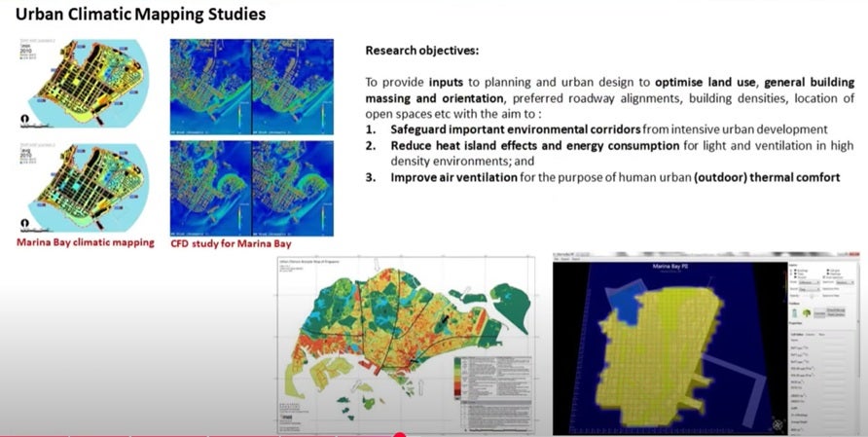This screenshot has width=868, height=437.
Task: Open the upper CFD study wind map image
Action: point(251,87)
